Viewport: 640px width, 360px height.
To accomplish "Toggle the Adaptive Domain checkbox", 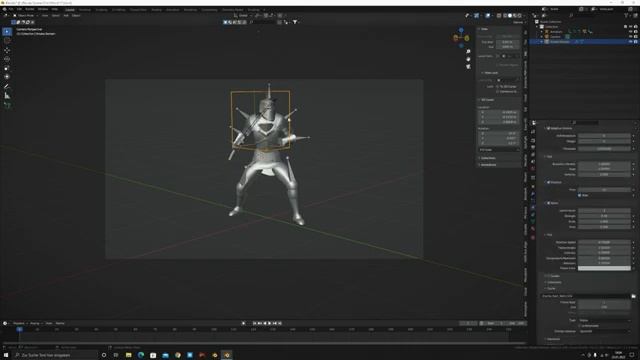I will [x=548, y=128].
